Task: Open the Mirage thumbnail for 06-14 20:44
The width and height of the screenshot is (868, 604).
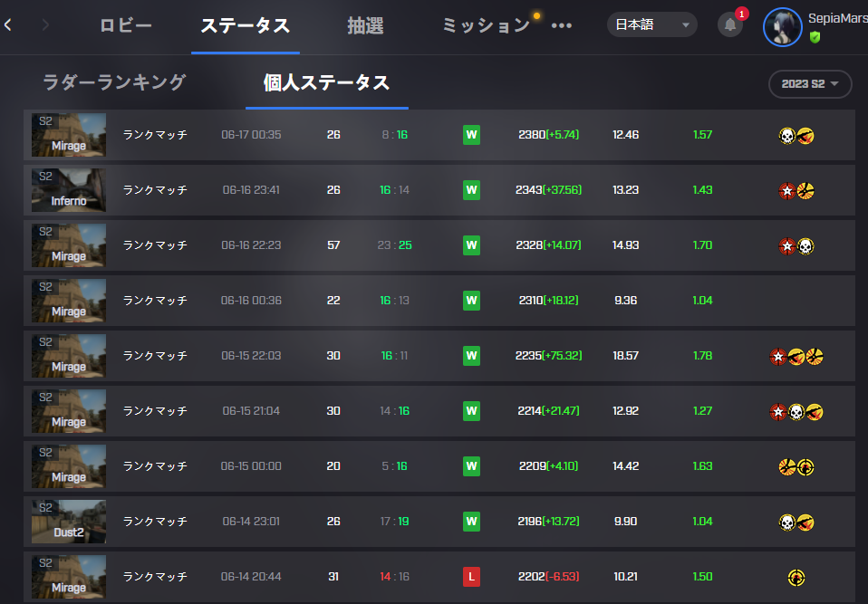Action: 69,577
